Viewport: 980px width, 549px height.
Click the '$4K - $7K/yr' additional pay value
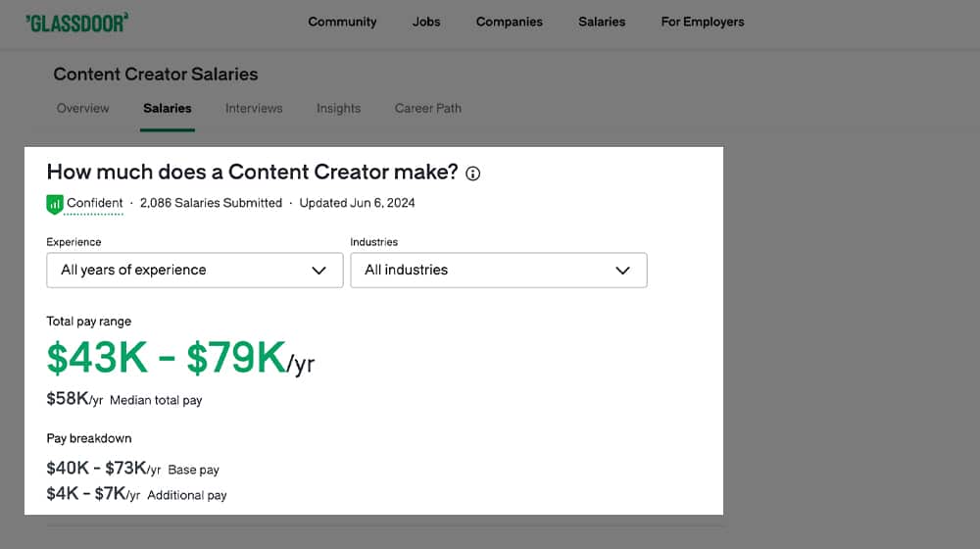93,494
